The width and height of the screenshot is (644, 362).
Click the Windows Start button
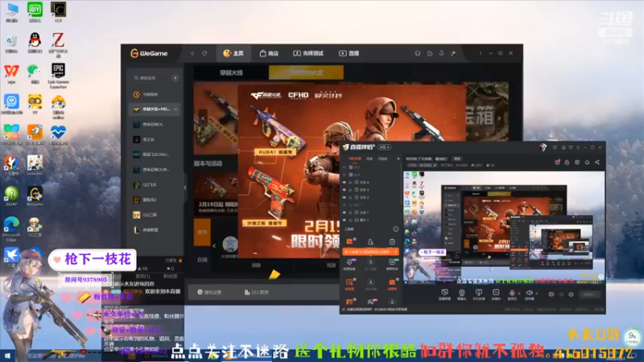pos(7,355)
